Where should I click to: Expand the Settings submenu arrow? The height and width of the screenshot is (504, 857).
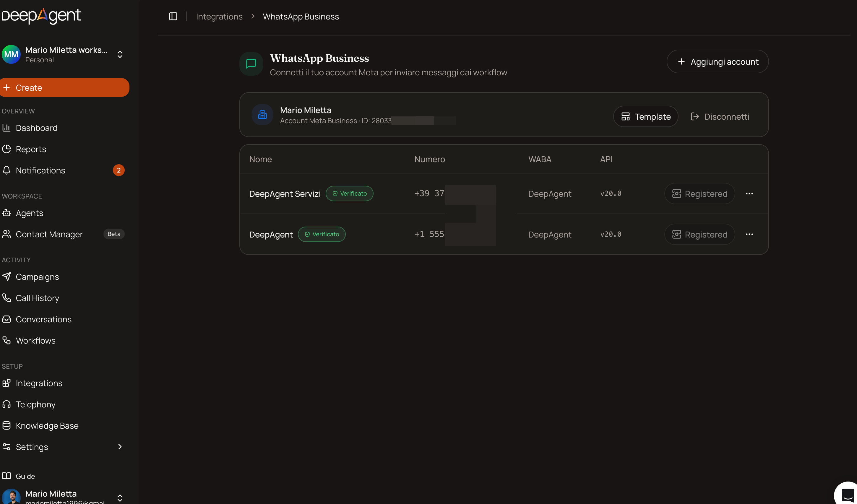(x=120, y=446)
